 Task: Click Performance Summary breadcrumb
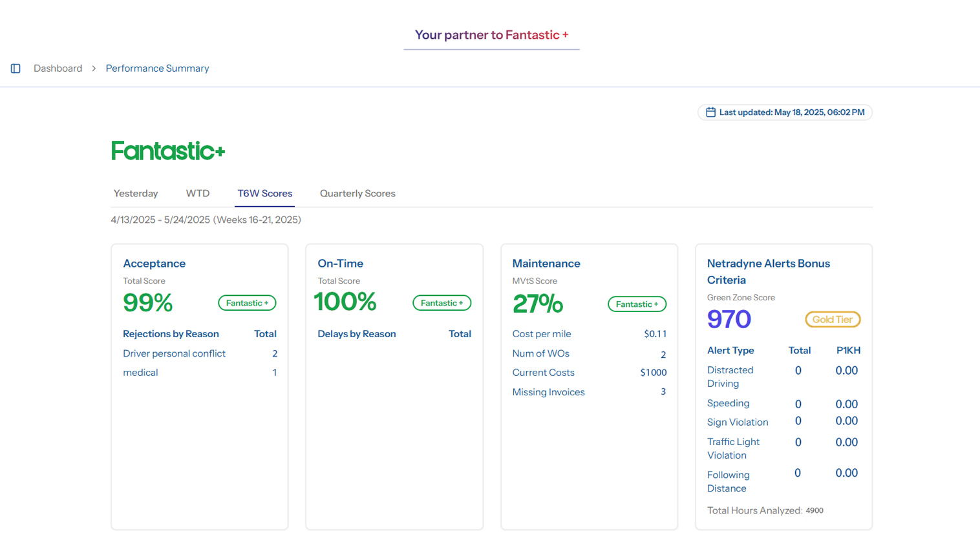click(x=157, y=68)
